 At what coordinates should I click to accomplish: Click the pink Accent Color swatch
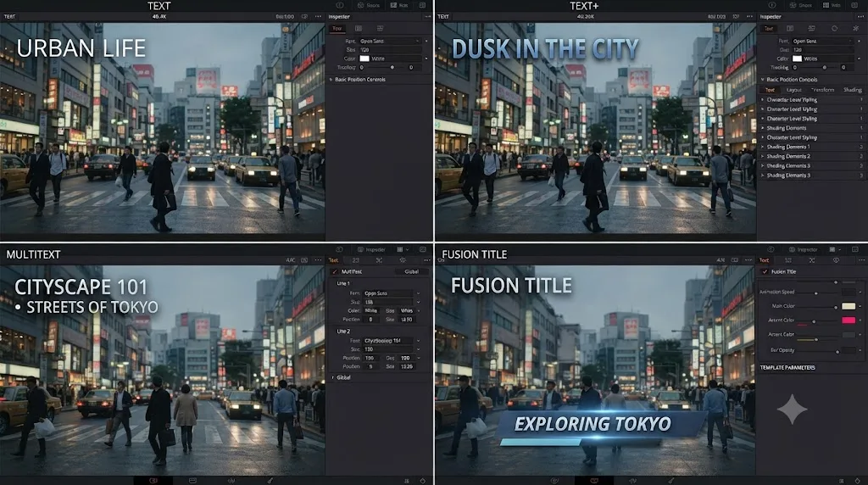[849, 321]
